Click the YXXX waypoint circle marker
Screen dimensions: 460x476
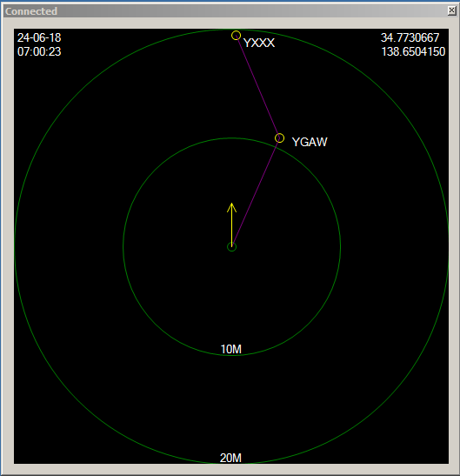236,35
